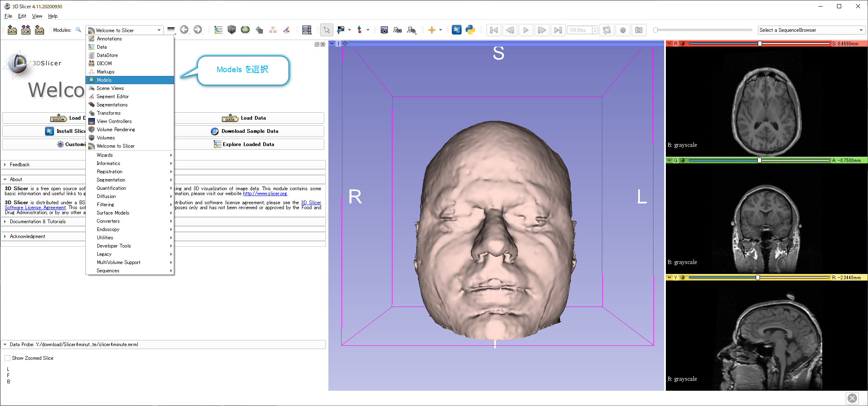Toggle the red slice view pin
The height and width of the screenshot is (406, 868).
point(669,43)
